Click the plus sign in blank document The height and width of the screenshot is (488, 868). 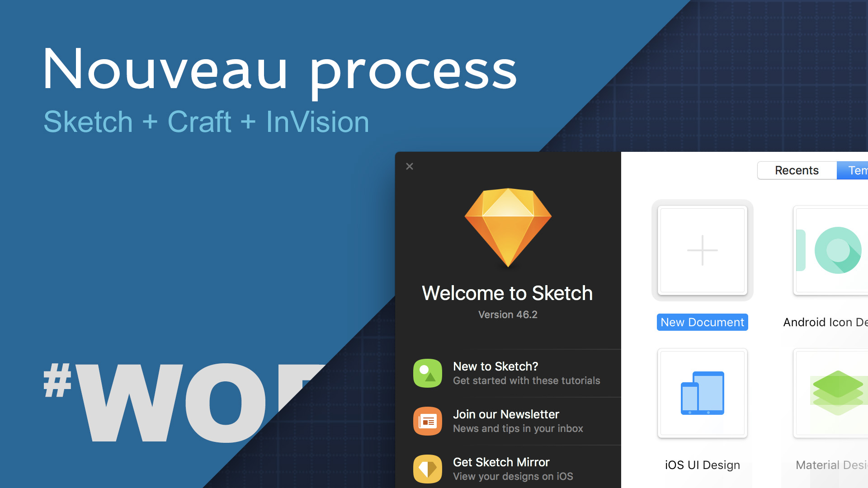(702, 250)
